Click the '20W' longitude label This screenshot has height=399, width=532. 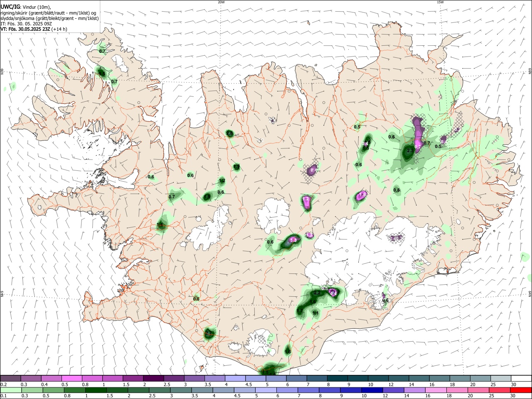[222, 2]
